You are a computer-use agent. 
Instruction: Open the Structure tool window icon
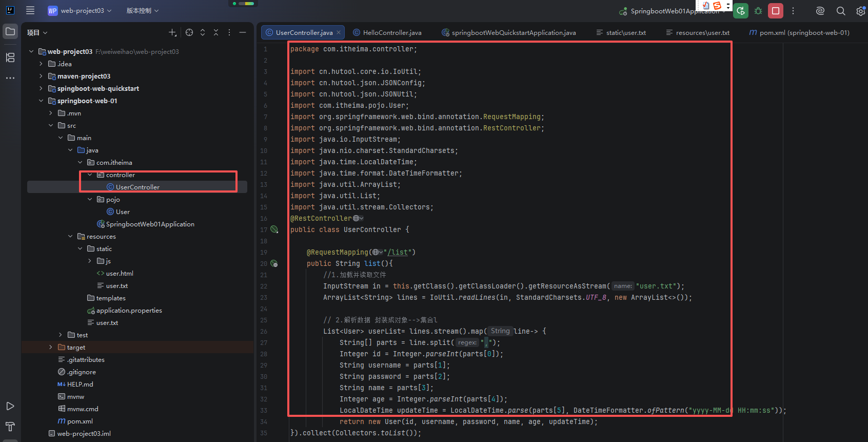click(10, 57)
